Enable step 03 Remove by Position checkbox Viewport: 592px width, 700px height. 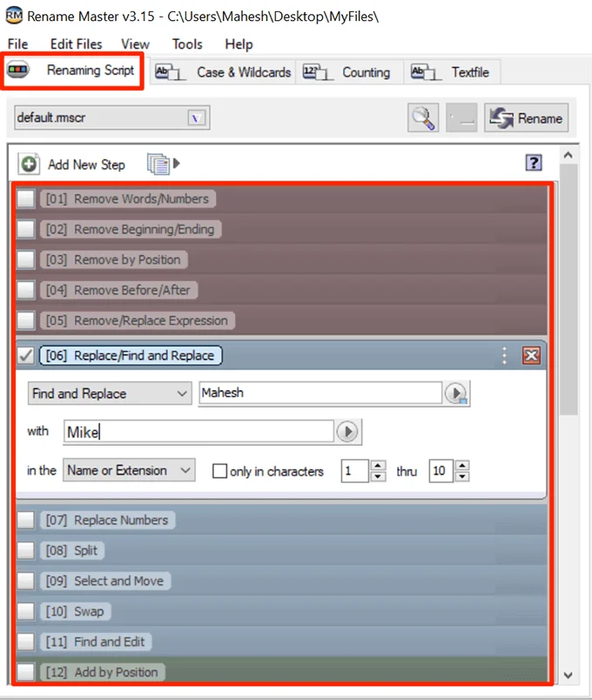coord(25,259)
